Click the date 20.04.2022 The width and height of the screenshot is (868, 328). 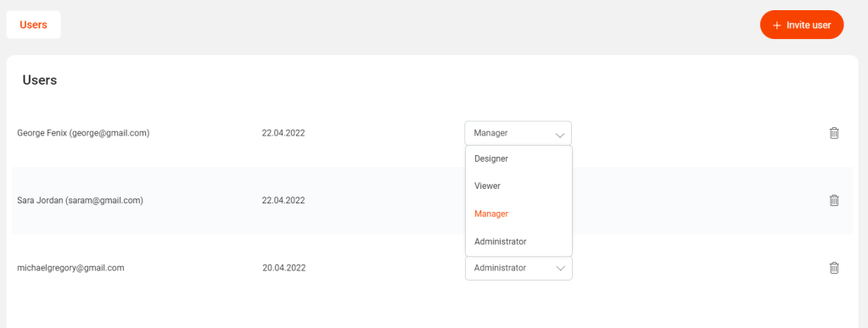tap(284, 268)
